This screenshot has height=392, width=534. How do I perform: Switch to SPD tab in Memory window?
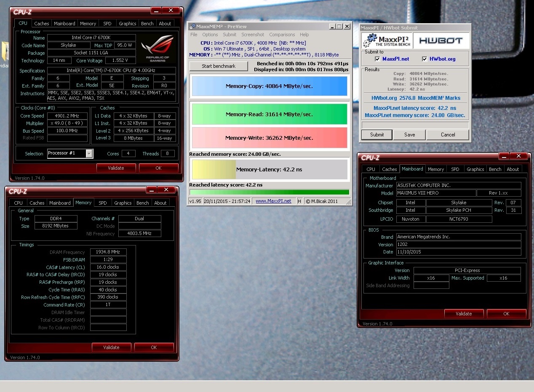tap(103, 203)
